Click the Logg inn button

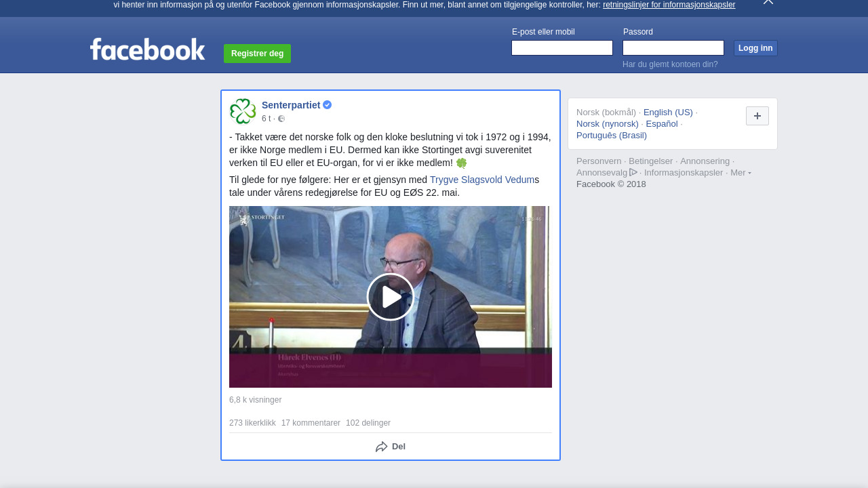coord(755,48)
